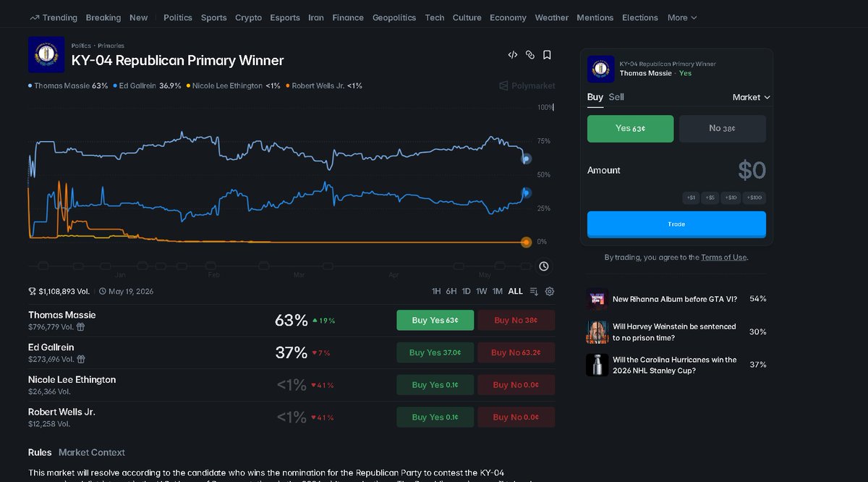Image resolution: width=868 pixels, height=482 pixels.
Task: Go to Crypto category
Action: [249, 17]
